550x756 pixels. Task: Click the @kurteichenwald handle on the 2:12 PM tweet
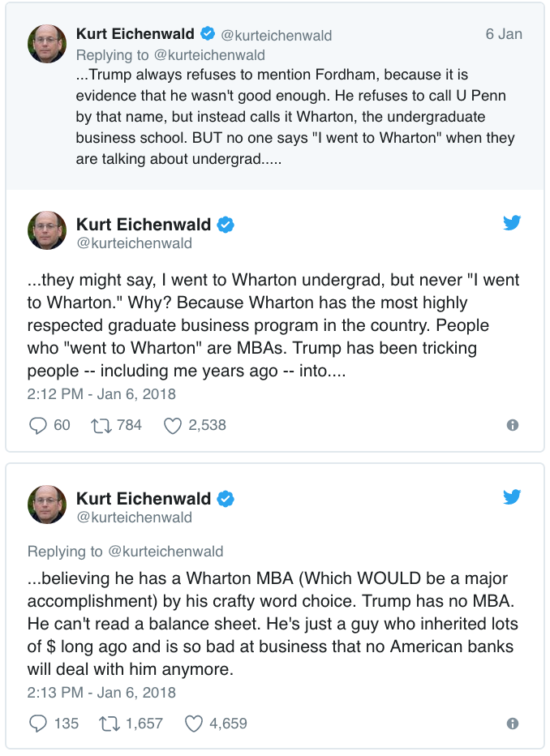(x=135, y=243)
